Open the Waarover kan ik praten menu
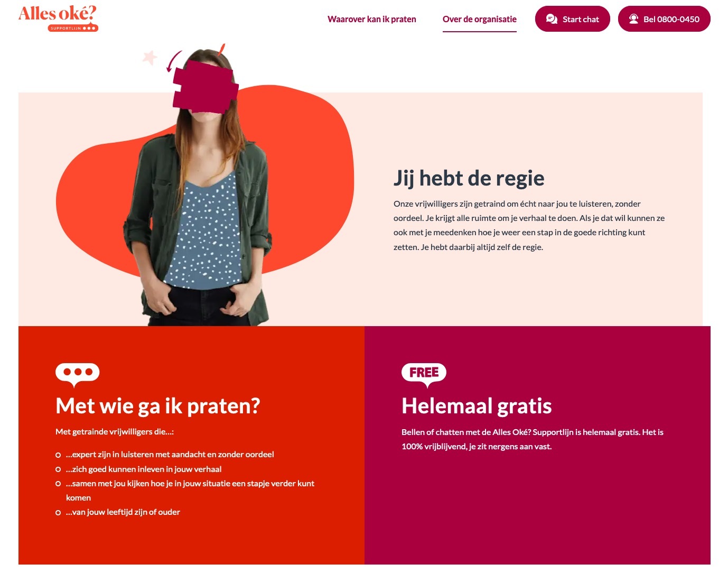The image size is (728, 573). (x=372, y=19)
